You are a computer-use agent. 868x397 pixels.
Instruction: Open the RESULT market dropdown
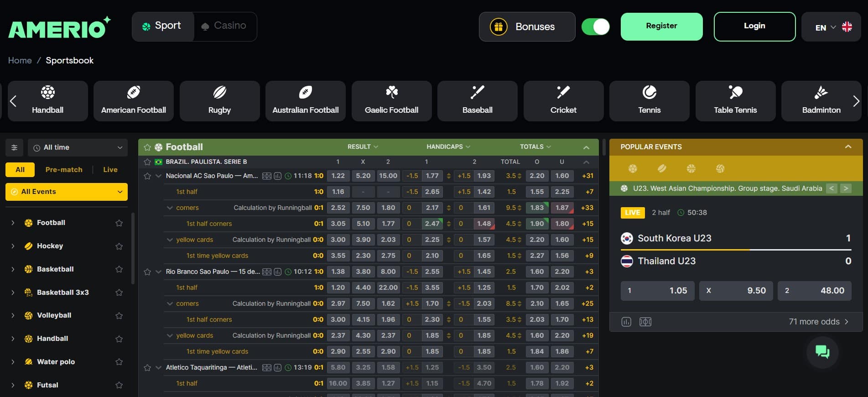[x=363, y=146]
